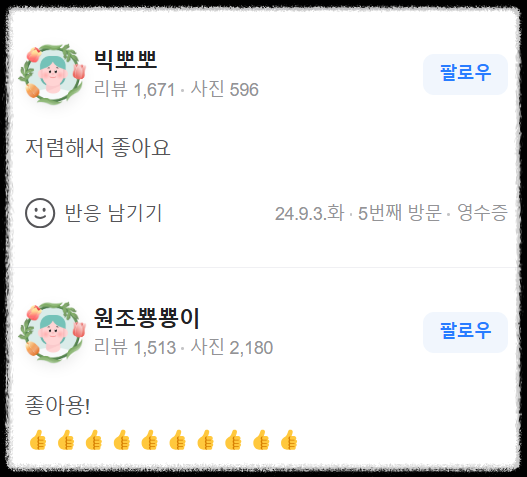Select the 반응 남기기 label
The height and width of the screenshot is (477, 527).
click(x=113, y=213)
